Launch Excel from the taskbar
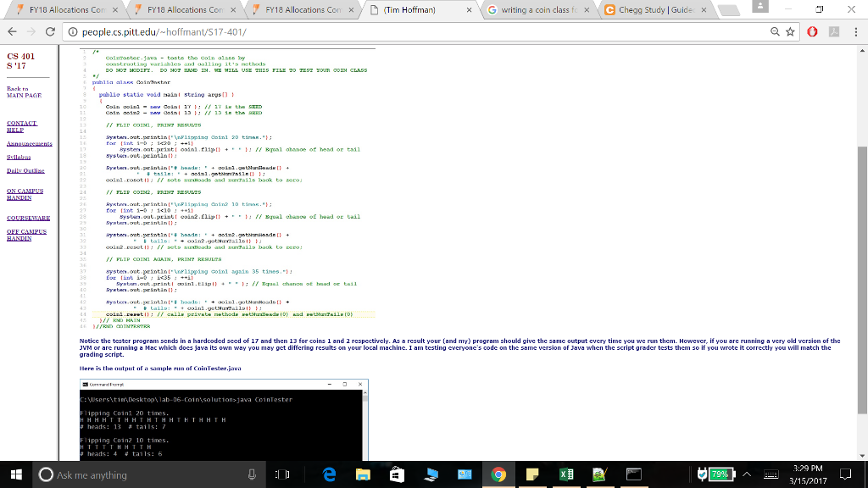 566,475
